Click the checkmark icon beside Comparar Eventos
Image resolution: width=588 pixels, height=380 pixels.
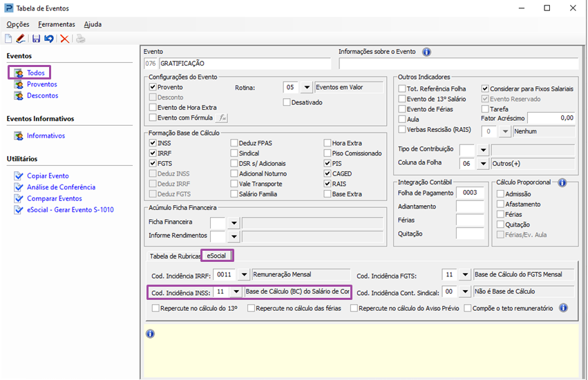tap(19, 198)
